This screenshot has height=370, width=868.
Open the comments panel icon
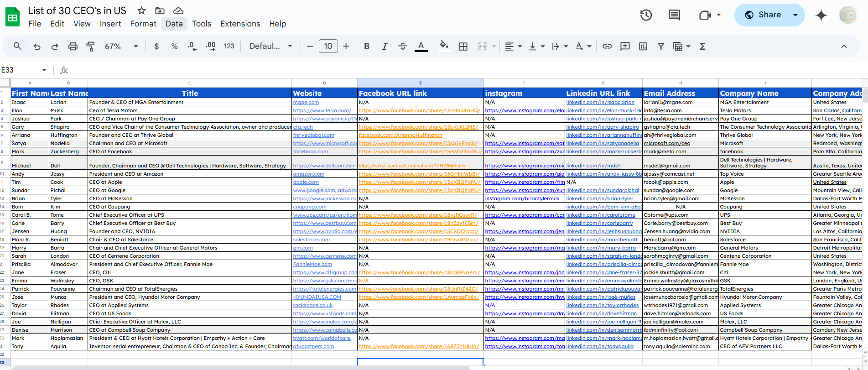tap(674, 15)
